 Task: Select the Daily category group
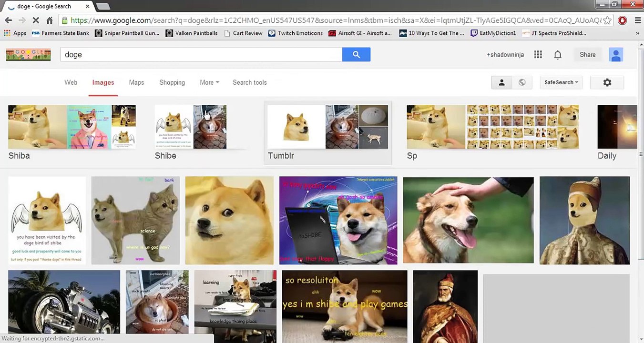(x=617, y=132)
